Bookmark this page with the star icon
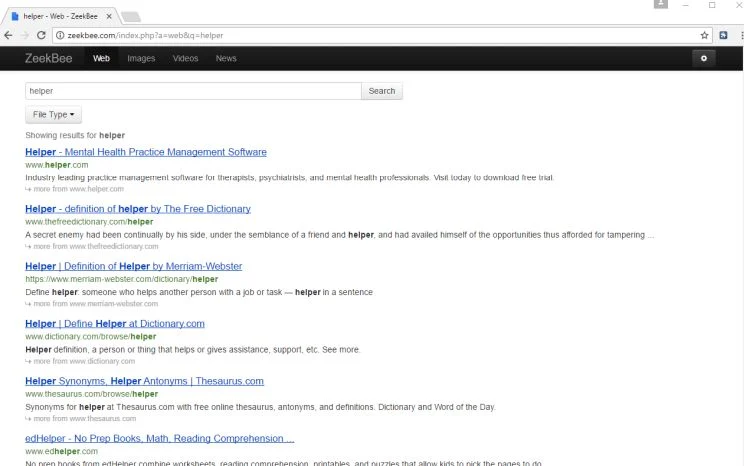The image size is (744, 466). coord(704,35)
